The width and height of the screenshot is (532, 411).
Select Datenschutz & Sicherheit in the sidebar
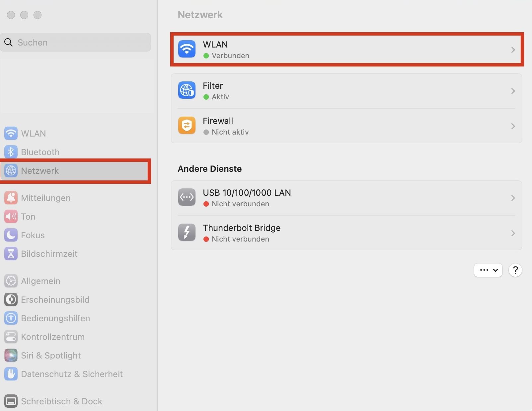tap(71, 374)
